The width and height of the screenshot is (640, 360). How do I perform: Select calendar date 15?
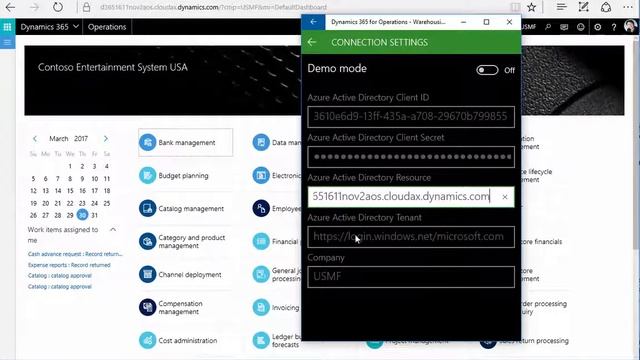70,191
